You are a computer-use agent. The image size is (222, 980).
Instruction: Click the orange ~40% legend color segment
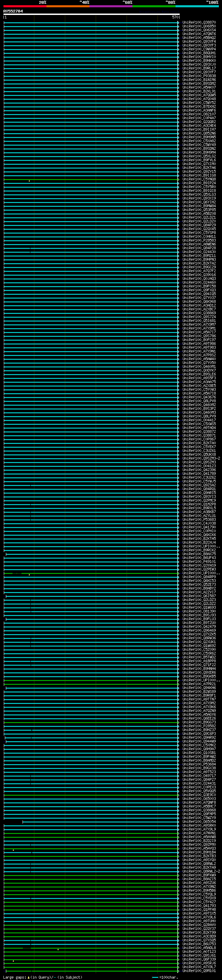[x=68, y=6]
